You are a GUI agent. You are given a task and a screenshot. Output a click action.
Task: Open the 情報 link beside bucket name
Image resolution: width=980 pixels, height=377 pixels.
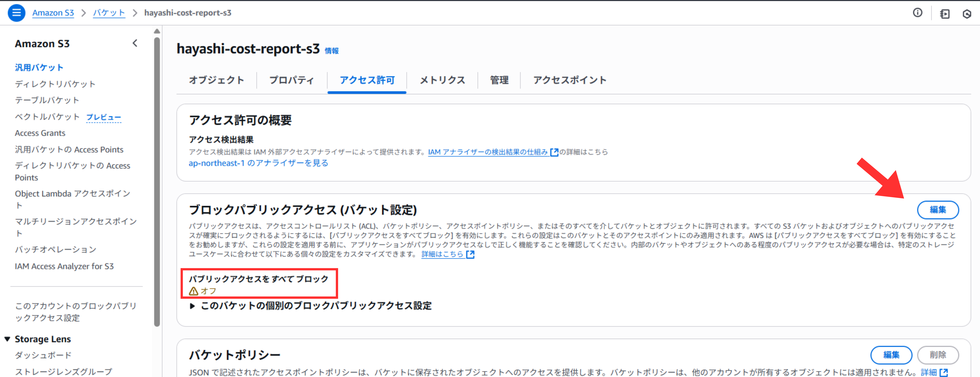click(x=331, y=51)
